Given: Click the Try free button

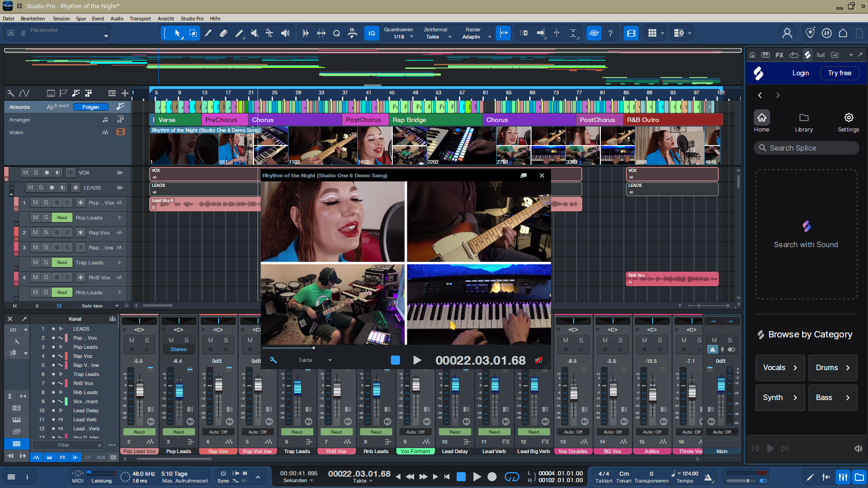Looking at the screenshot, I should pos(839,73).
